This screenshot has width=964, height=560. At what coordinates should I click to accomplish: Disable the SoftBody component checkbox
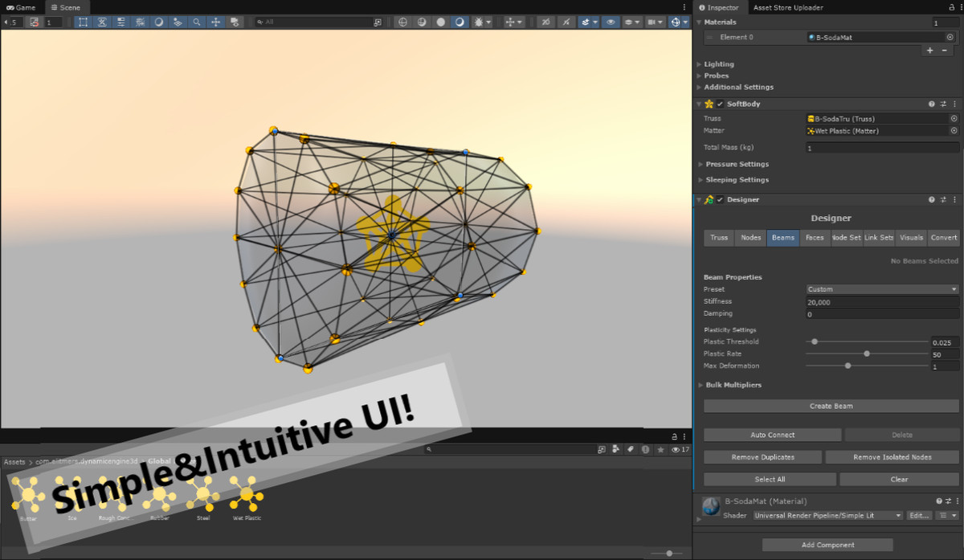pos(721,104)
